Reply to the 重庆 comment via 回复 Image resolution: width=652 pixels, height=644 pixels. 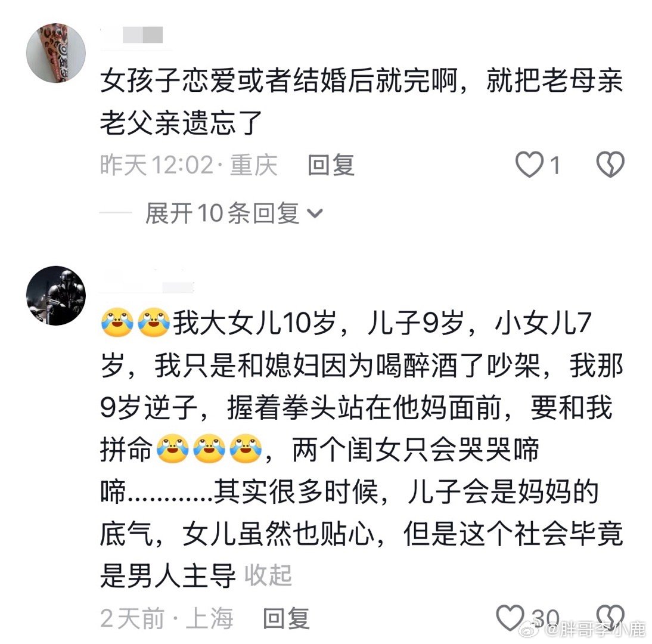pyautogui.click(x=331, y=165)
